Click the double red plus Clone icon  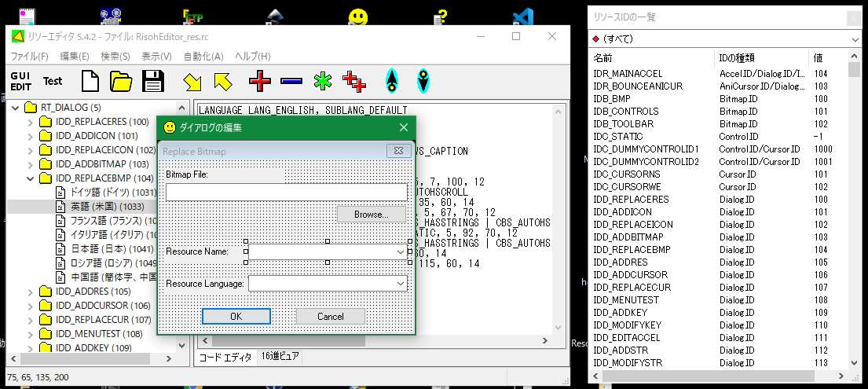point(355,81)
